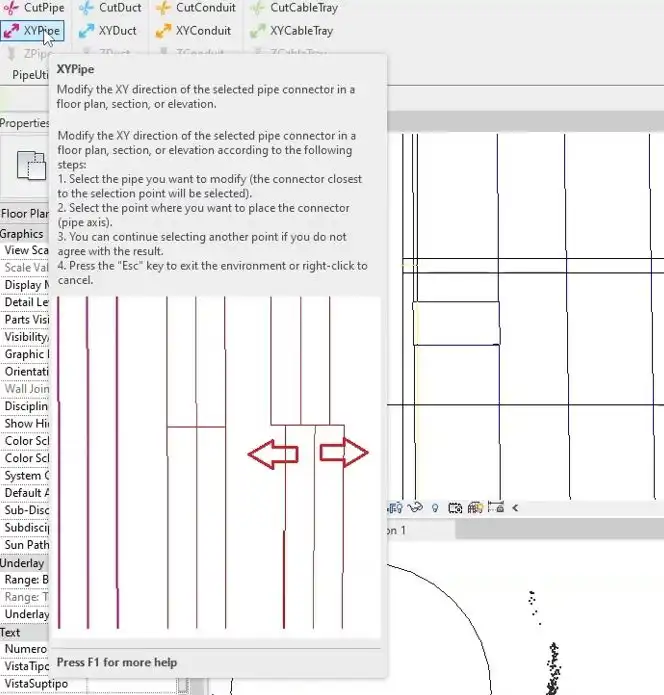The height and width of the screenshot is (695, 664).
Task: Collapse view control bar with arrow
Action: [515, 508]
